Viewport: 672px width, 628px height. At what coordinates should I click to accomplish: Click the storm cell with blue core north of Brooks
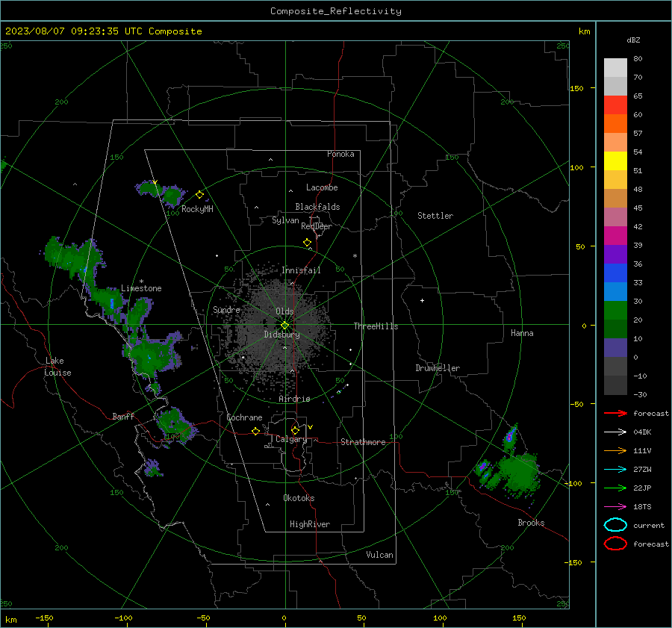click(510, 438)
